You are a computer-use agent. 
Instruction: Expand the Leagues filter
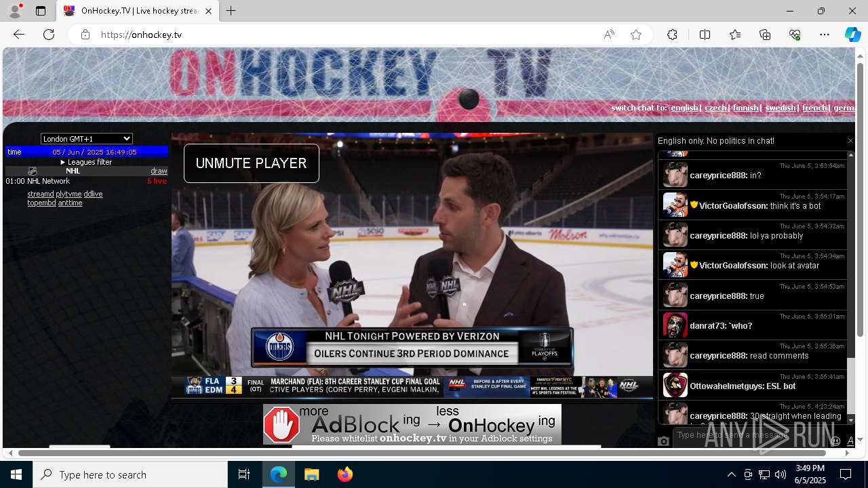pos(86,162)
